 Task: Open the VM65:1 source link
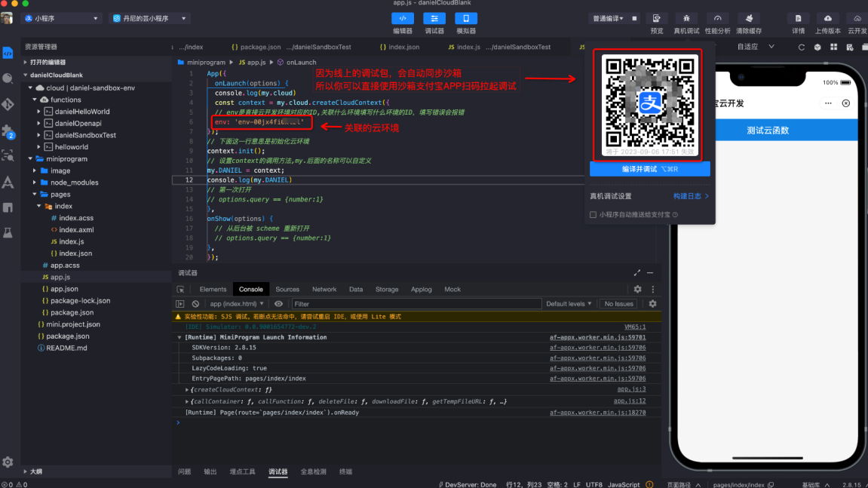635,327
